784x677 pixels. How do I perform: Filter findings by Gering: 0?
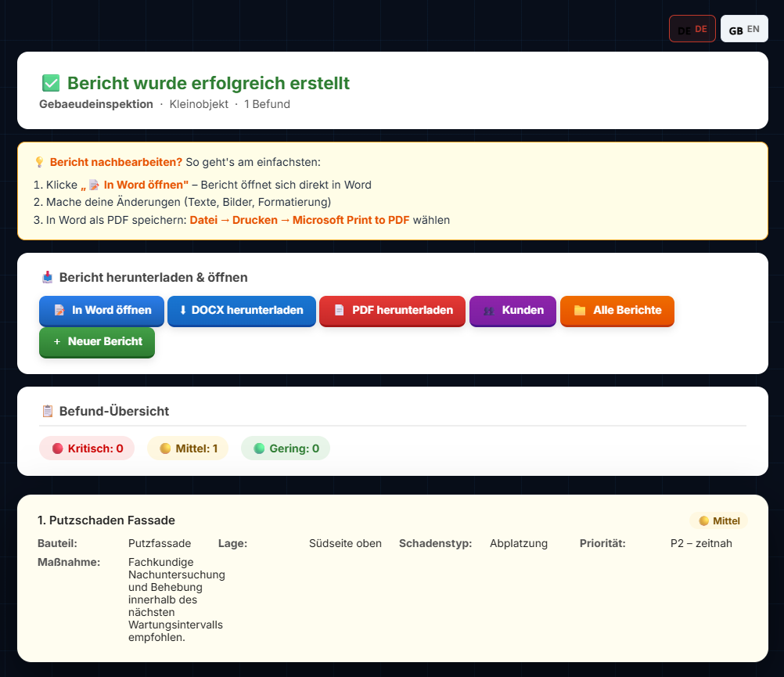286,448
